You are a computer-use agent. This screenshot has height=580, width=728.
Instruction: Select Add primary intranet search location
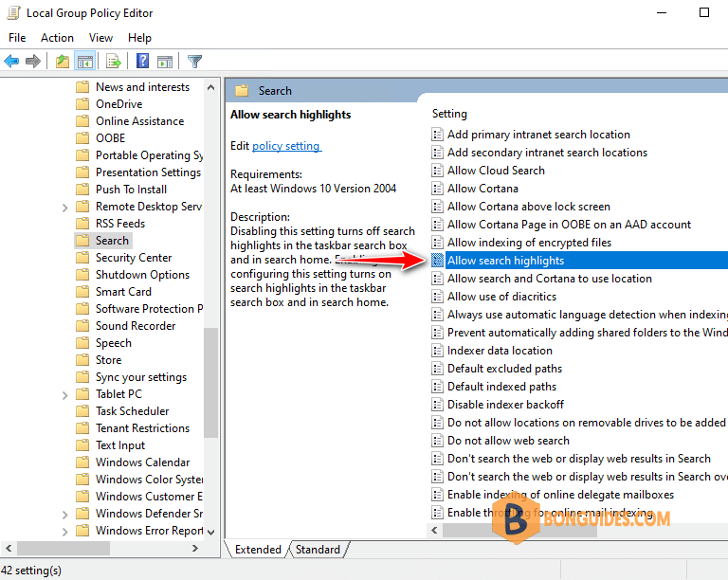(x=538, y=135)
